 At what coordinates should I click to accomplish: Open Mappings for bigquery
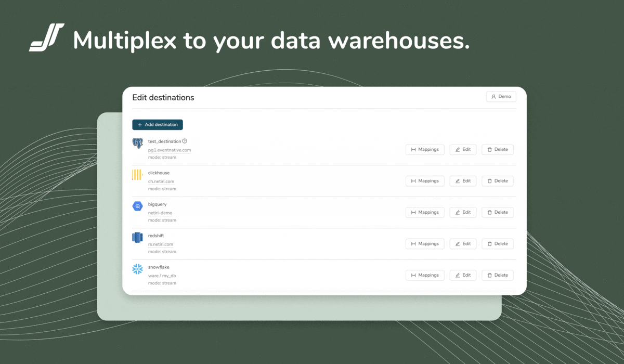[425, 212]
